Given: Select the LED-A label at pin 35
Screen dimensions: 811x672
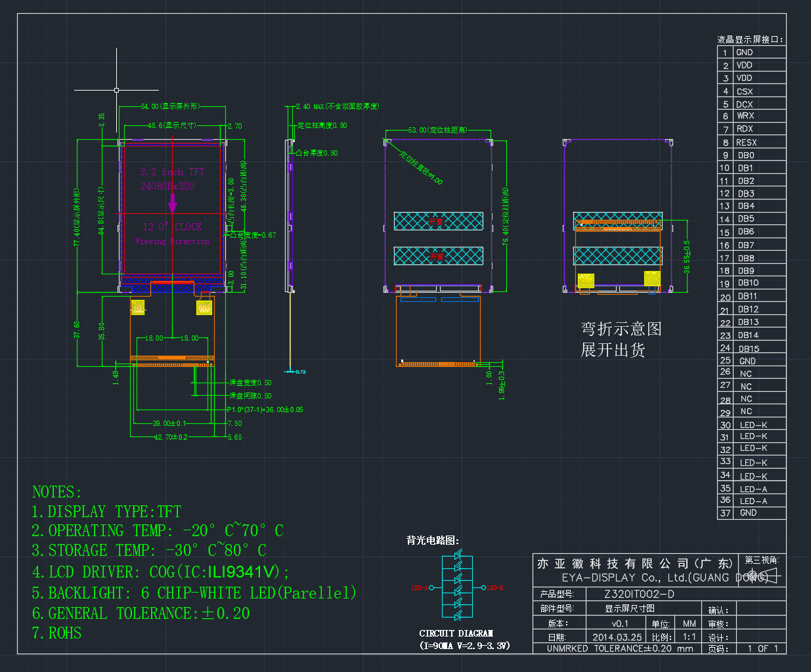Looking at the screenshot, I should tap(753, 489).
